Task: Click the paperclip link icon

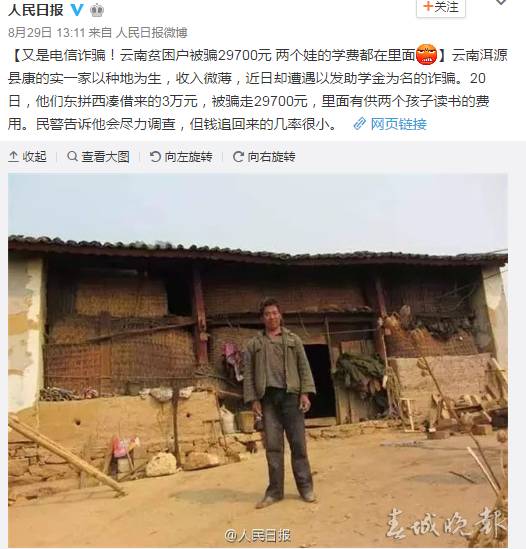Action: pyautogui.click(x=360, y=124)
